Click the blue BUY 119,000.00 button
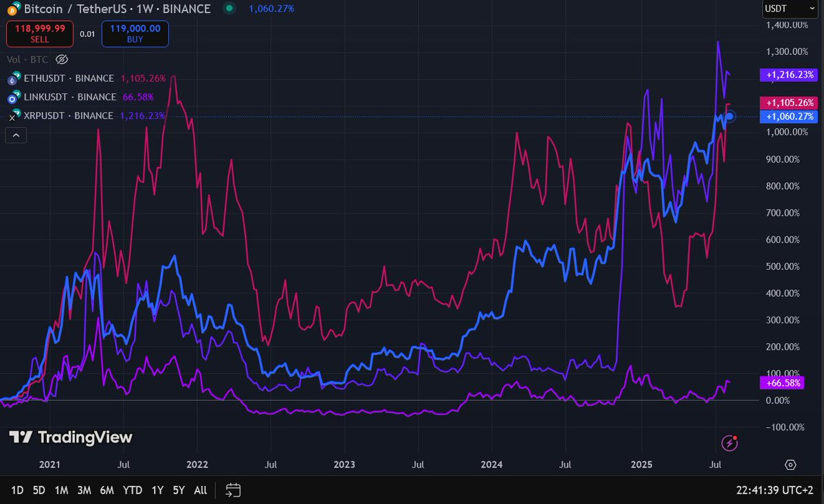Screen dimensions: 824x504 click(x=135, y=34)
